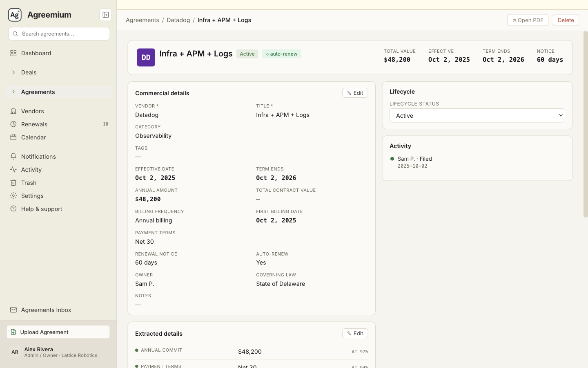The image size is (588, 368).
Task: Click the Vendors building icon
Action: click(x=13, y=111)
